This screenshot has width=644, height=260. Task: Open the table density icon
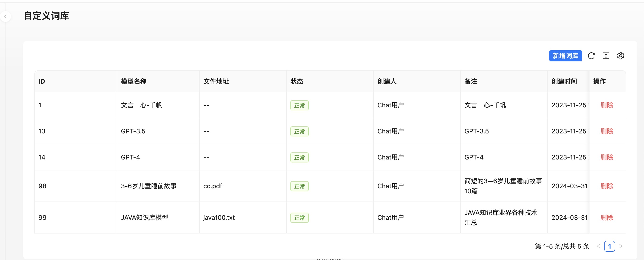[x=606, y=56]
